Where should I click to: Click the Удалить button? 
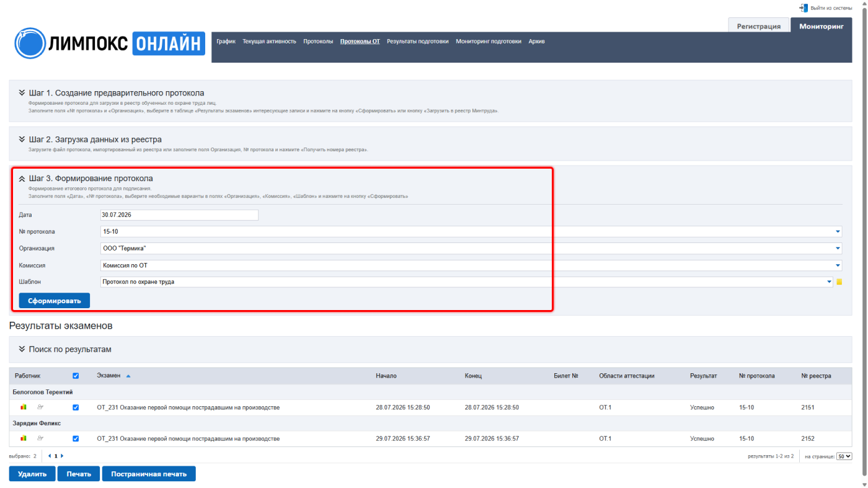click(32, 474)
